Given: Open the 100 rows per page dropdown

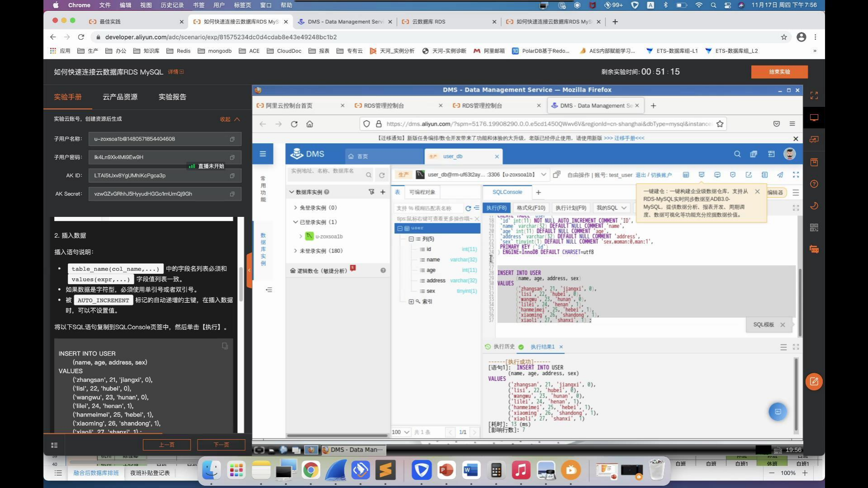Looking at the screenshot, I should (401, 432).
